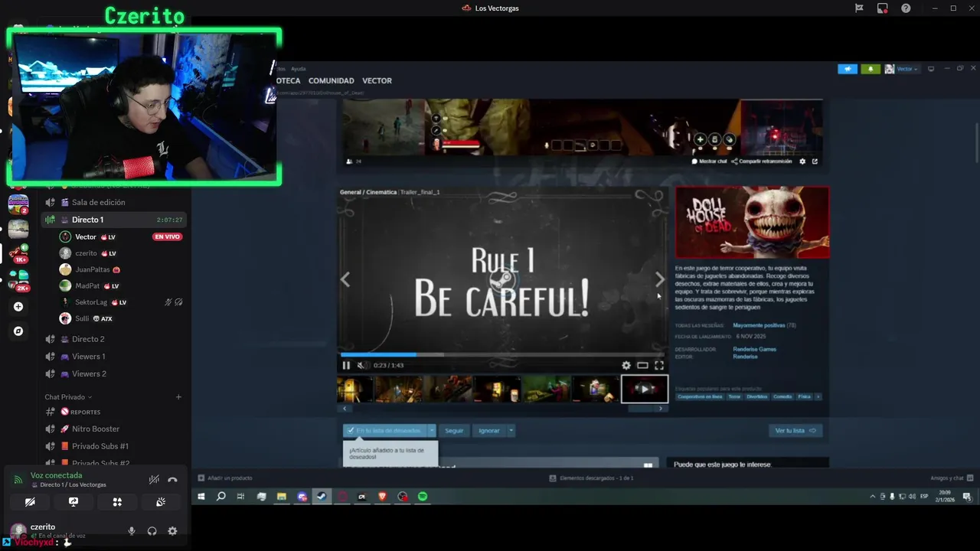Click the Ignorar button
Viewport: 980px width, 551px height.
(x=489, y=431)
